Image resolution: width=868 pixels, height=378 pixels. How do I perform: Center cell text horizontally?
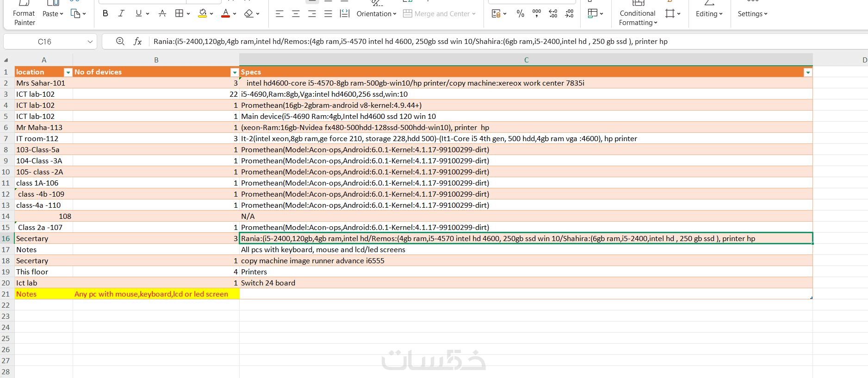(296, 14)
